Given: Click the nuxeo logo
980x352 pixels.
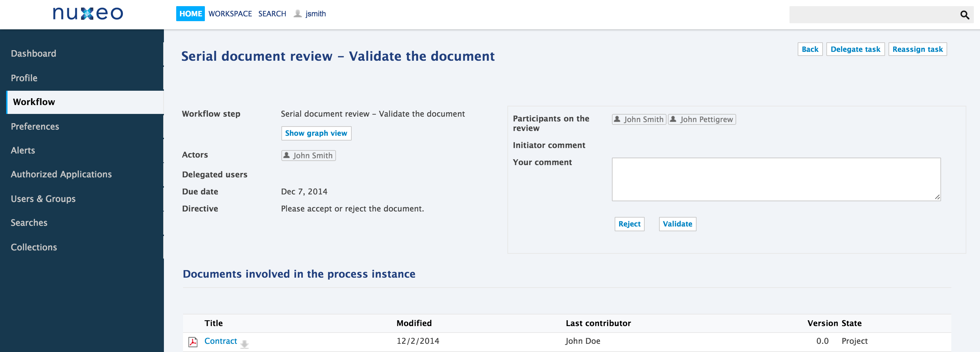Looking at the screenshot, I should coord(88,14).
